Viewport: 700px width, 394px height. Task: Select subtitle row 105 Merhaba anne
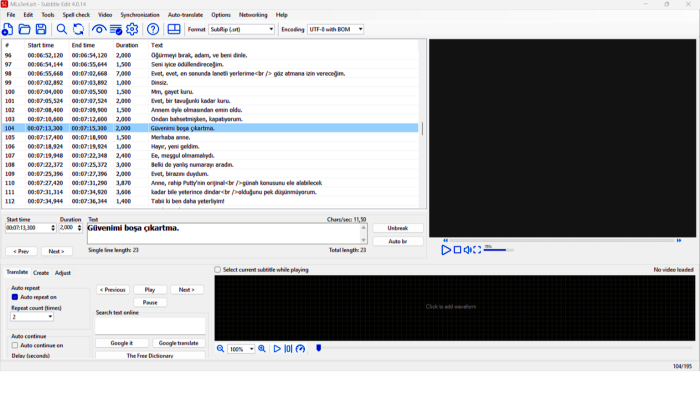(210, 137)
